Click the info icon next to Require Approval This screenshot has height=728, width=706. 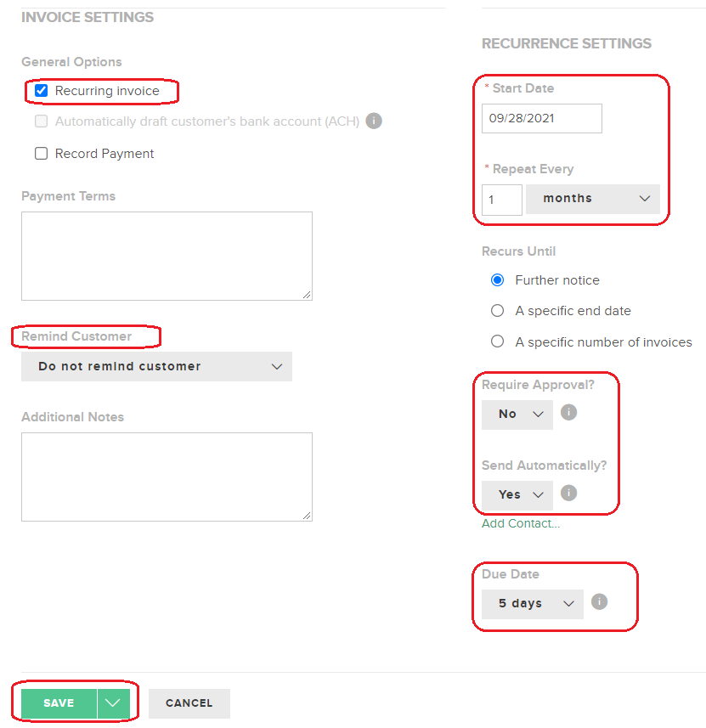tap(568, 412)
